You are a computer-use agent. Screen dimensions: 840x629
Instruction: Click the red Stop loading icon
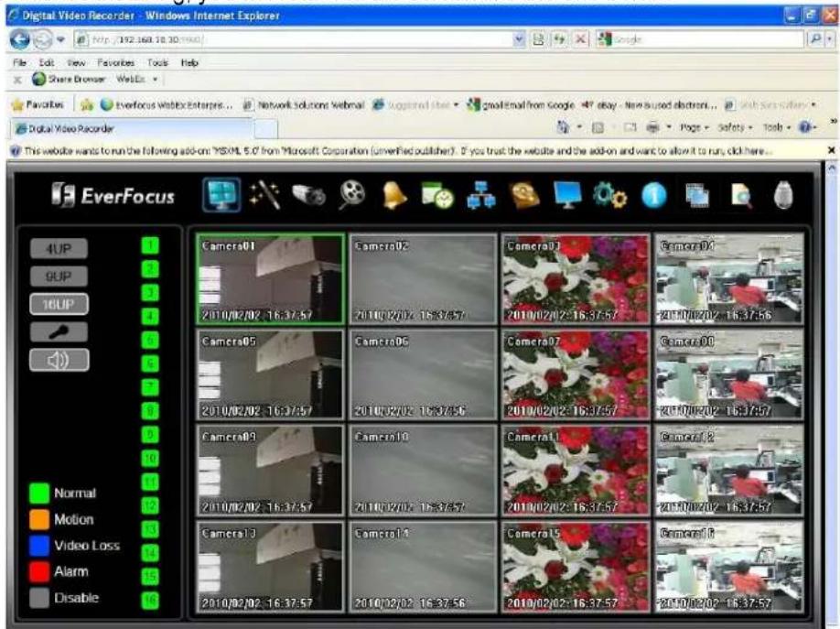(x=580, y=39)
